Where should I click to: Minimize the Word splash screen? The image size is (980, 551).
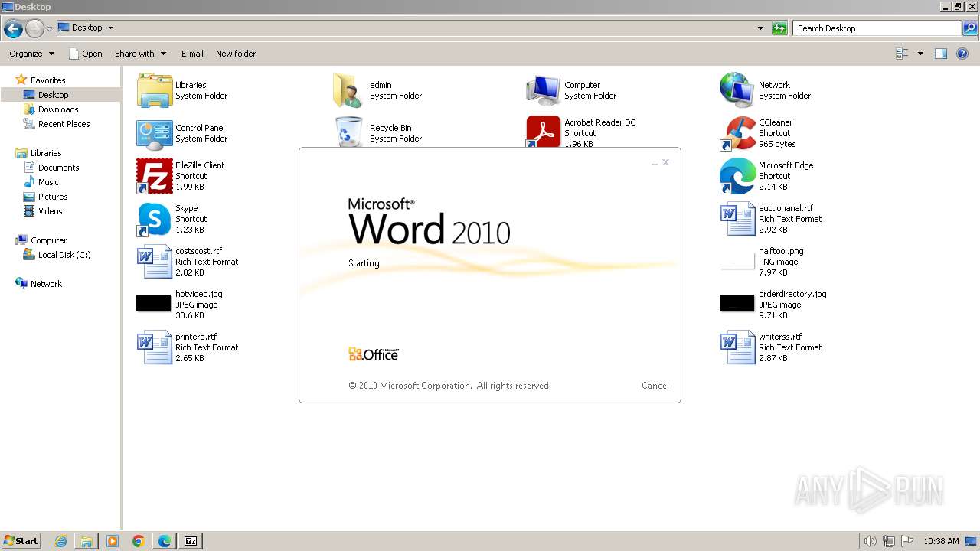[x=655, y=163]
